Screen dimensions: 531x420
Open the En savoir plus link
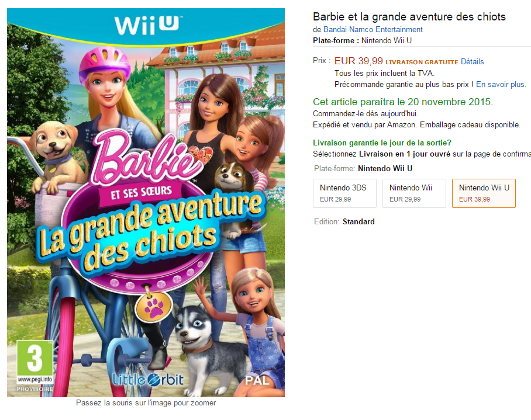point(501,84)
